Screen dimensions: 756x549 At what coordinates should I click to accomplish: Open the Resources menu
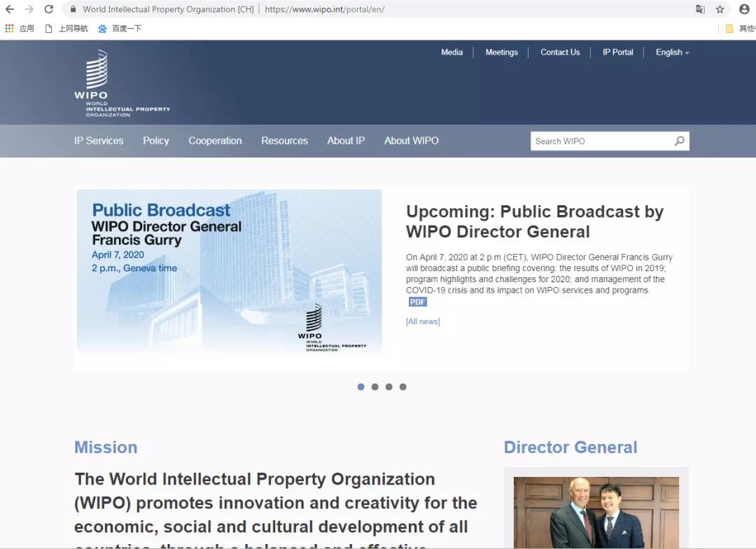pyautogui.click(x=284, y=140)
